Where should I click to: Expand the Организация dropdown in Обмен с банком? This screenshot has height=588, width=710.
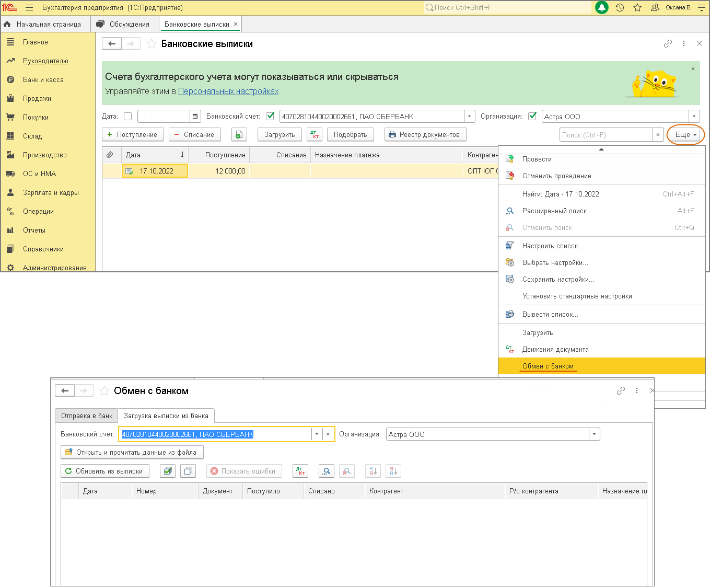tap(594, 434)
